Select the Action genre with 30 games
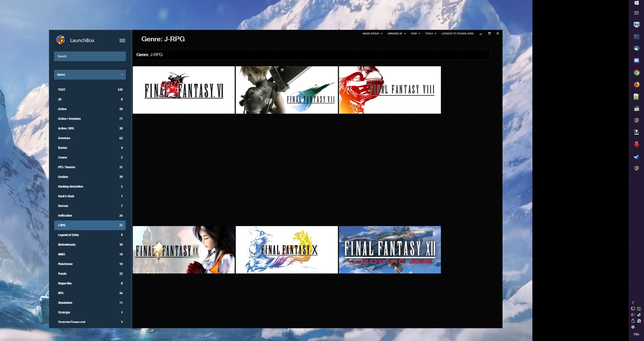Image resolution: width=644 pixels, height=341 pixels. [x=90, y=109]
